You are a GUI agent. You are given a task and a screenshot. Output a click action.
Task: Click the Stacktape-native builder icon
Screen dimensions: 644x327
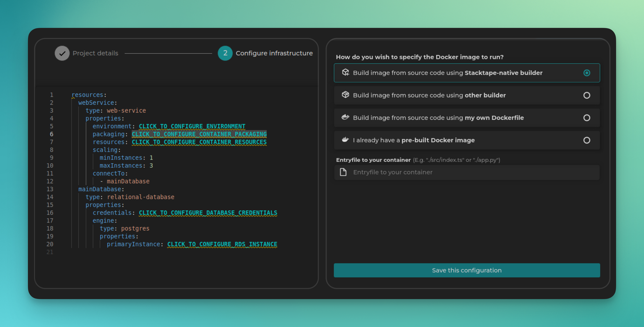click(x=346, y=73)
